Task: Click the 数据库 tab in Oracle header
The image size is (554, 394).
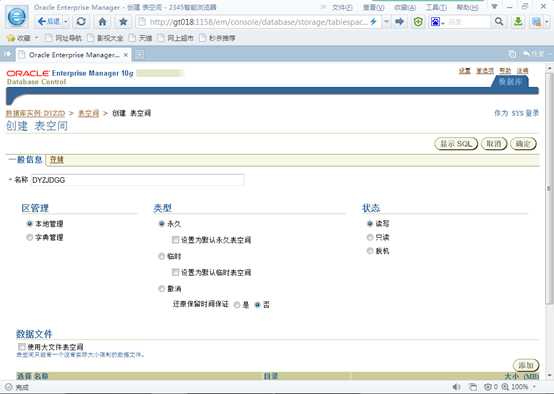Action: 510,82
